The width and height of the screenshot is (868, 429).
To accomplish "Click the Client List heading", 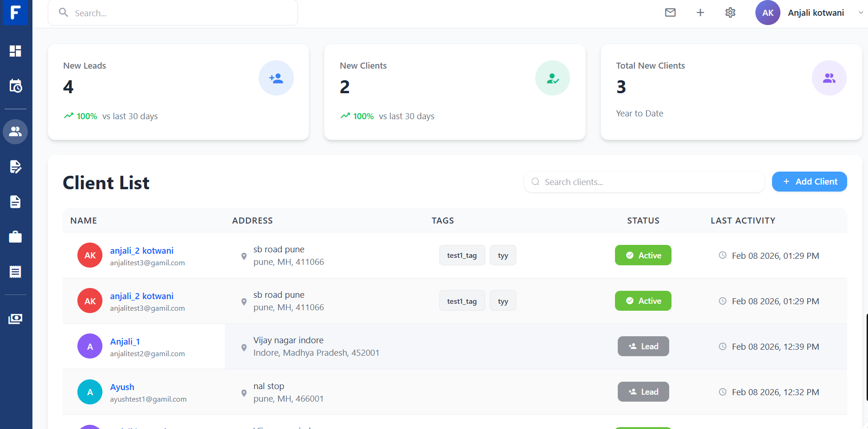I will tap(106, 182).
